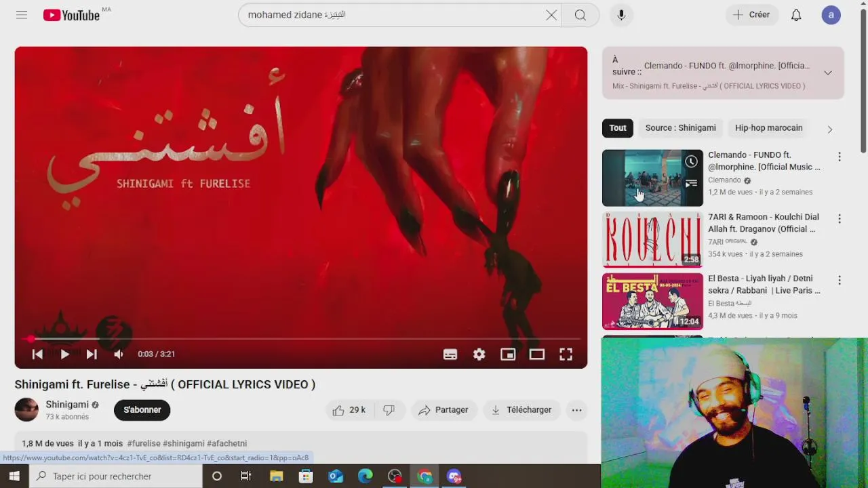Clear the search box text
Image resolution: width=868 pixels, height=488 pixels.
coord(551,15)
